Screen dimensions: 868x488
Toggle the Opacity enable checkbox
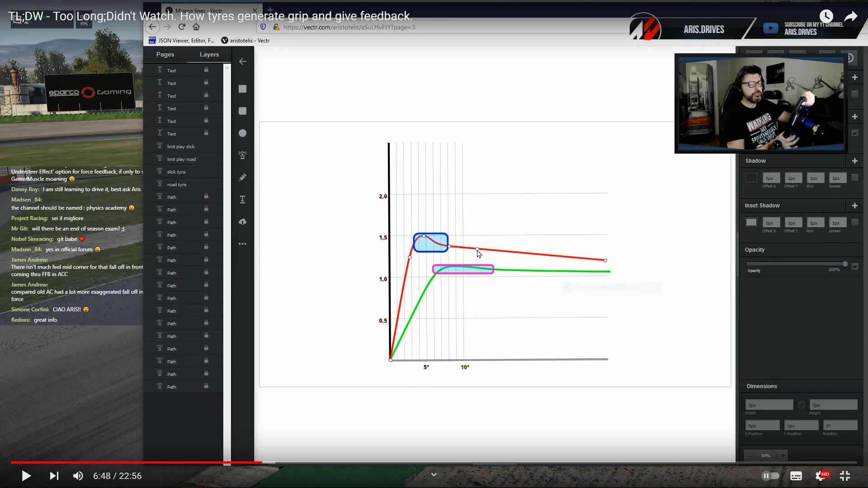[x=854, y=267]
